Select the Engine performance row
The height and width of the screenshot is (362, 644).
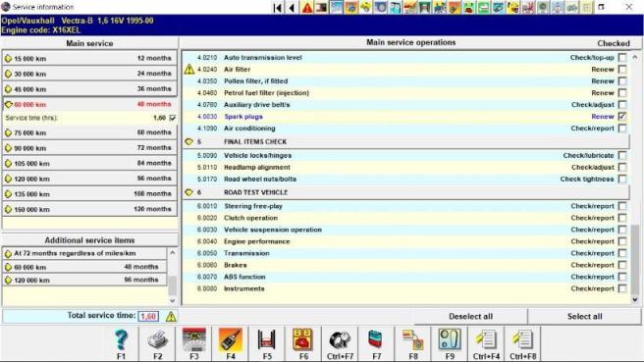pyautogui.click(x=405, y=241)
